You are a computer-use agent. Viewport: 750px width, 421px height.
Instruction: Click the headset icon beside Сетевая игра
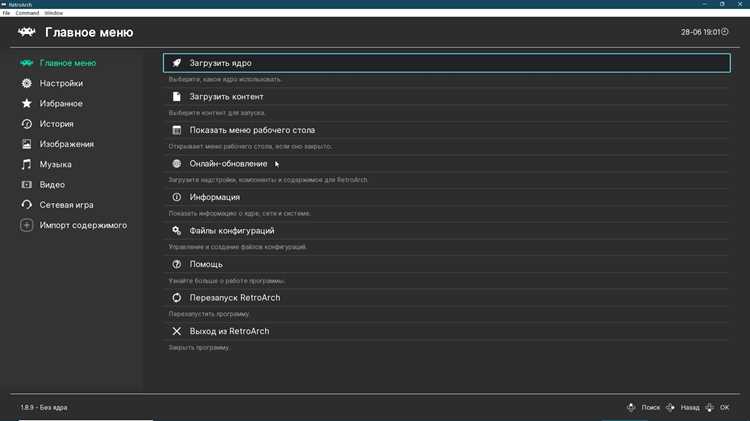pyautogui.click(x=26, y=204)
